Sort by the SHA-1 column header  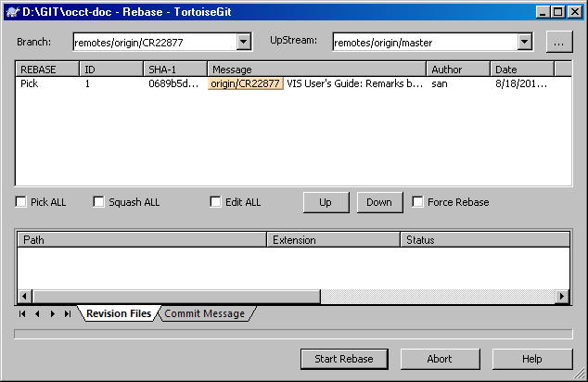[175, 70]
